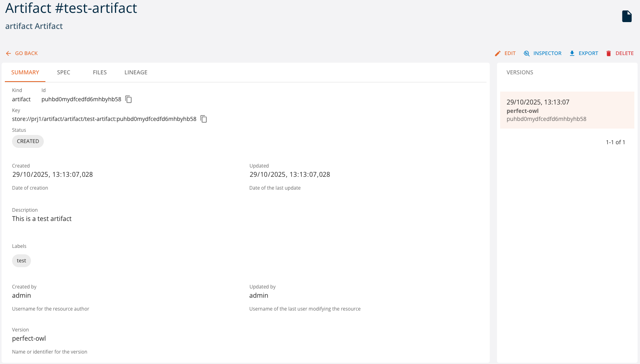Image resolution: width=640 pixels, height=364 pixels.
Task: Open the INSPECTOR button
Action: (547, 53)
